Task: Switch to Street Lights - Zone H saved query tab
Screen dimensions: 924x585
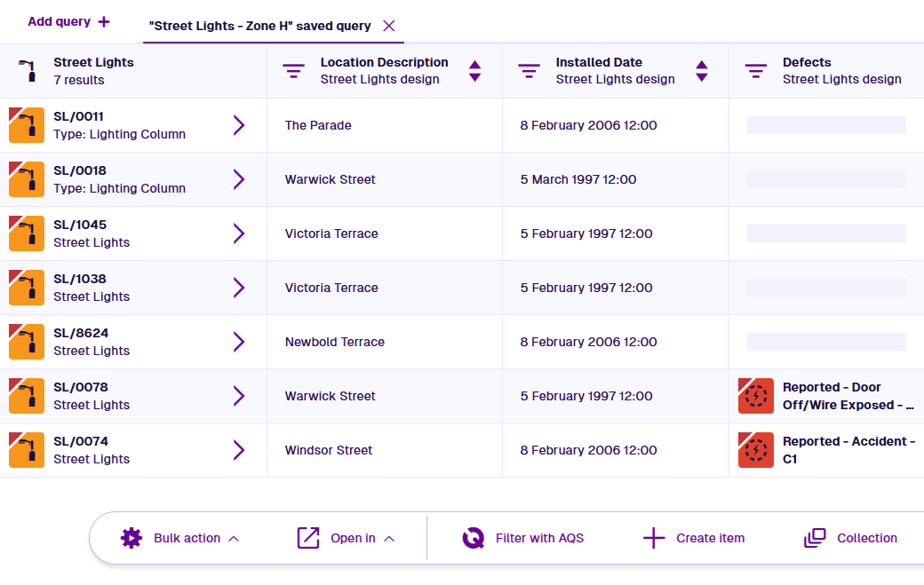Action: click(x=260, y=26)
